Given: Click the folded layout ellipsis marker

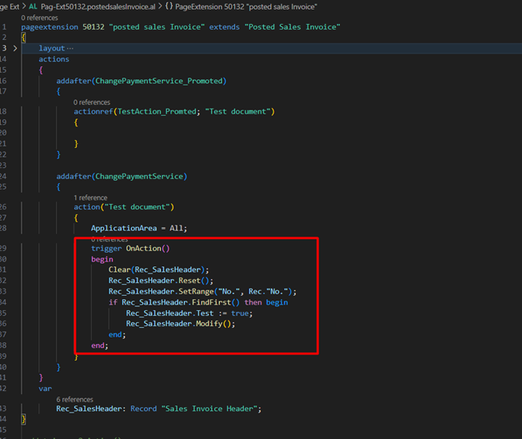Looking at the screenshot, I should point(70,48).
